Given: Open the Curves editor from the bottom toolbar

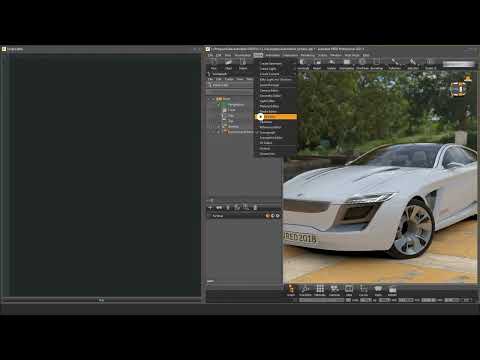Looking at the screenshot, I should click(x=363, y=290).
